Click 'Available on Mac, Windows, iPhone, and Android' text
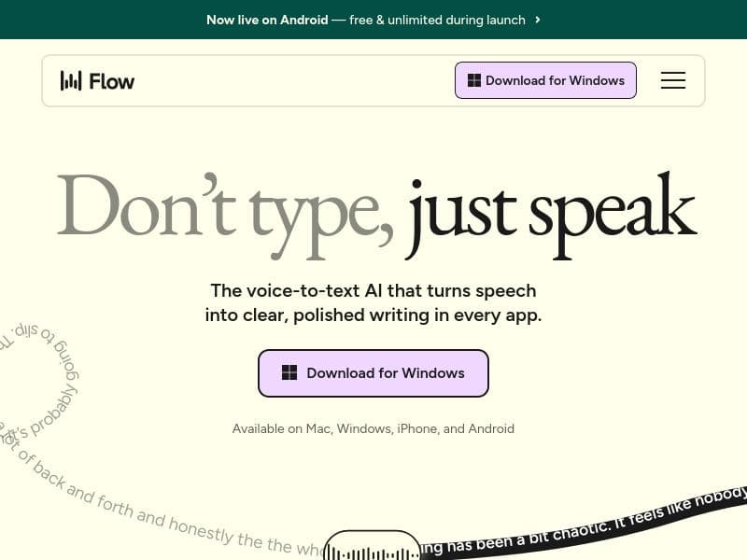Image resolution: width=747 pixels, height=560 pixels. 373,429
